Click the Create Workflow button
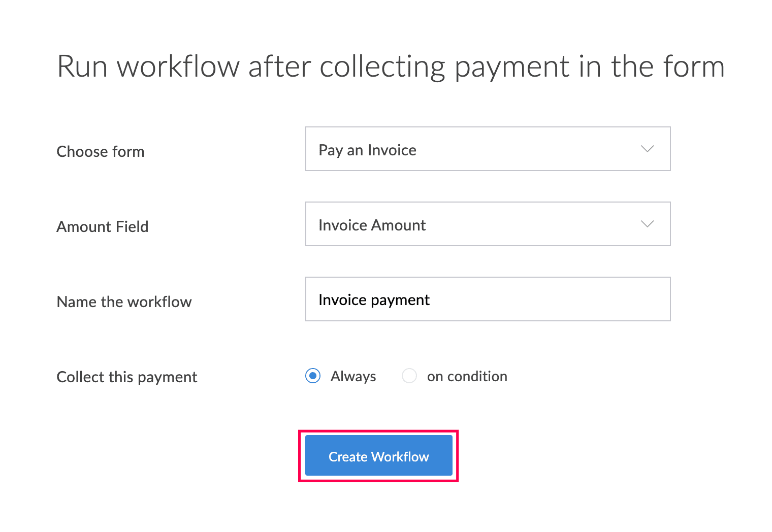 coord(378,455)
